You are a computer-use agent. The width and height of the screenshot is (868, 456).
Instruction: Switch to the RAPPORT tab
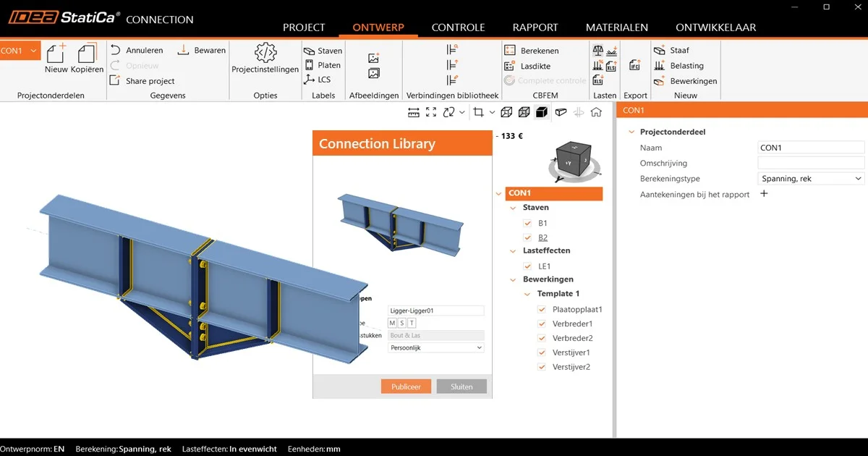(535, 28)
